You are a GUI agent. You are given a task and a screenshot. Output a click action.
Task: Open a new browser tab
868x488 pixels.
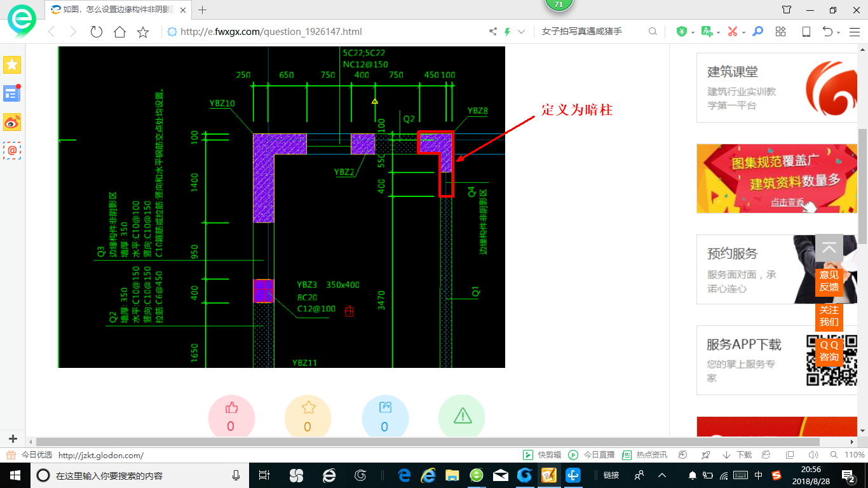203,10
